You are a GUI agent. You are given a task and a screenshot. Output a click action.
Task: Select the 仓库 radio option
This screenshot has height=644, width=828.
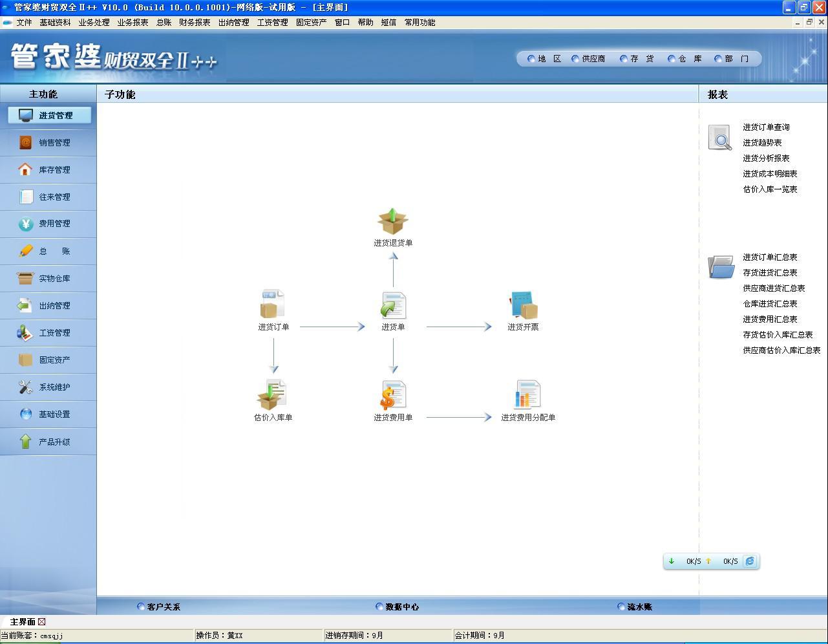point(672,59)
